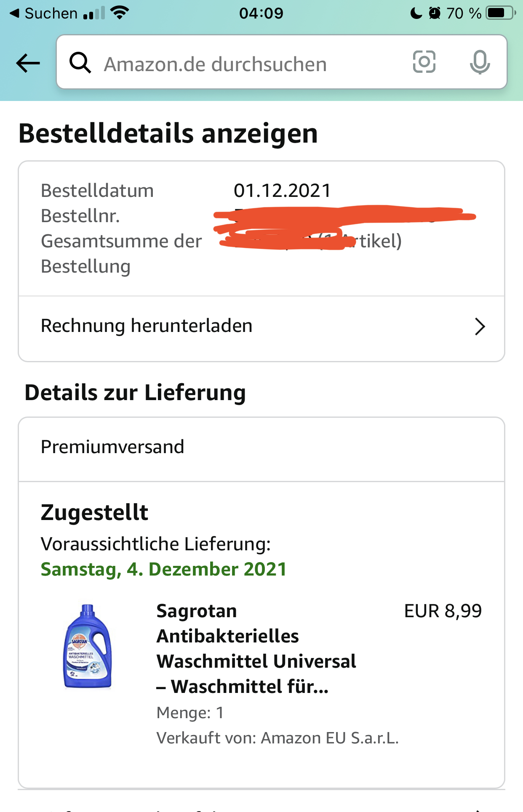
Task: Tap the back arrow icon
Action: tap(28, 64)
